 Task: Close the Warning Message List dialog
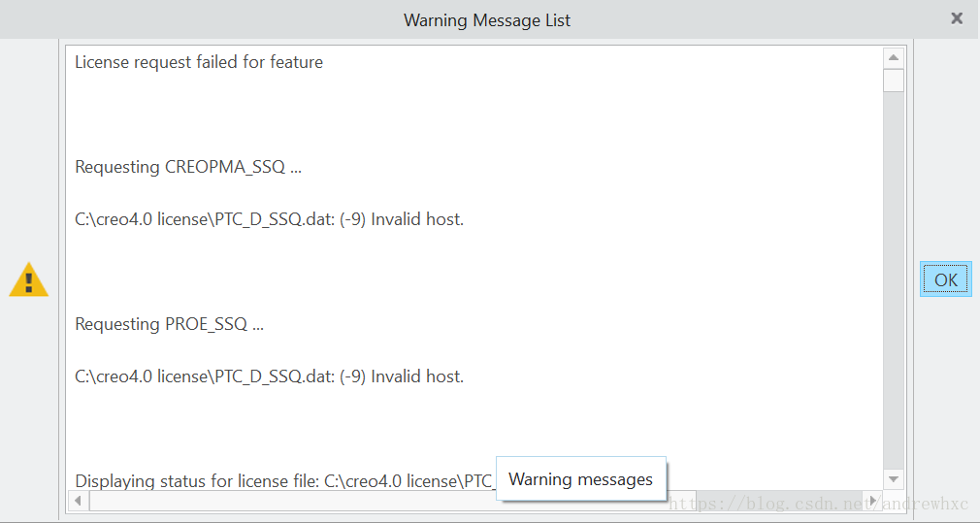coord(957,18)
